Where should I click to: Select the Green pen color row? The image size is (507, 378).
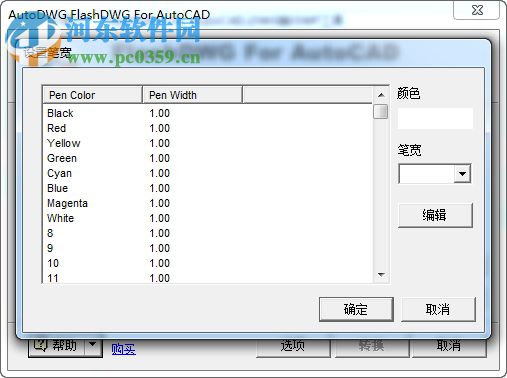tap(207, 158)
